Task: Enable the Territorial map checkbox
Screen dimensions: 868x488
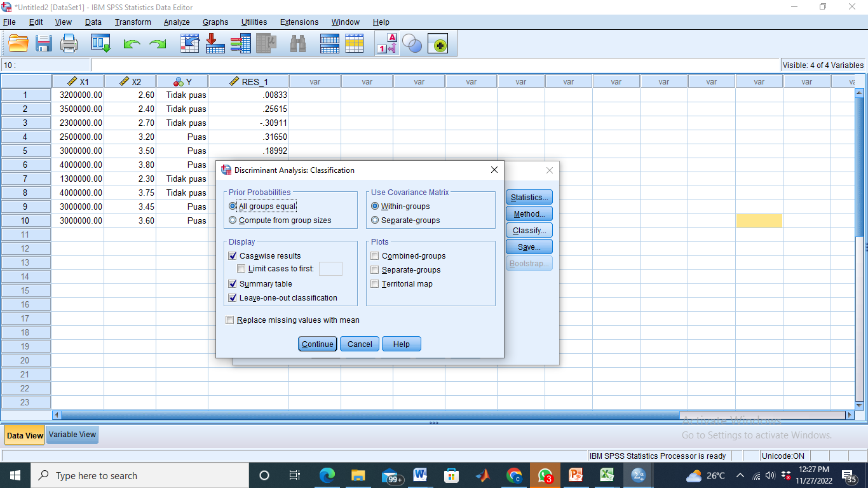Action: click(375, 284)
